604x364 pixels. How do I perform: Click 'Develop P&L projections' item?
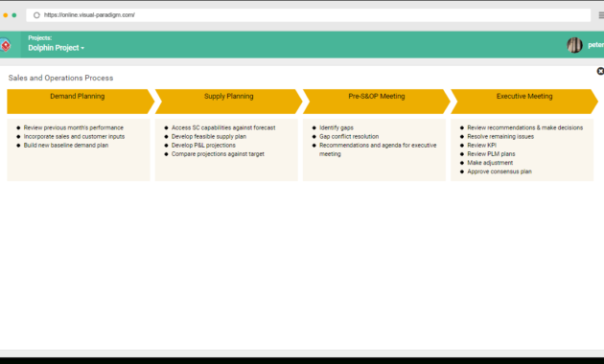(203, 146)
